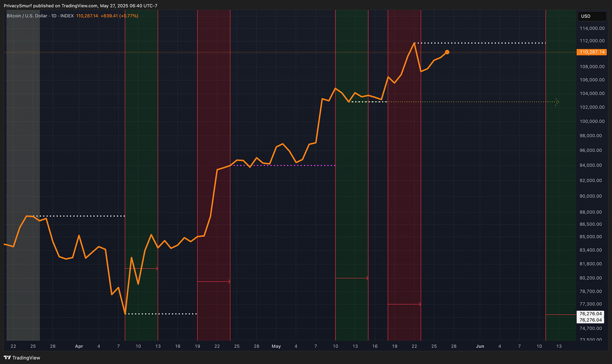The image size is (612, 364).
Task: Click the orange 110,287.14 price axis tag
Action: click(x=591, y=52)
